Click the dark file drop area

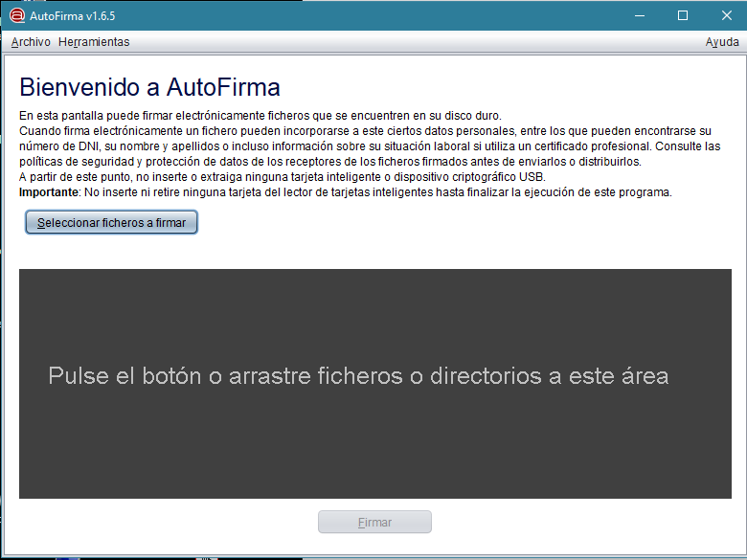coord(374,384)
